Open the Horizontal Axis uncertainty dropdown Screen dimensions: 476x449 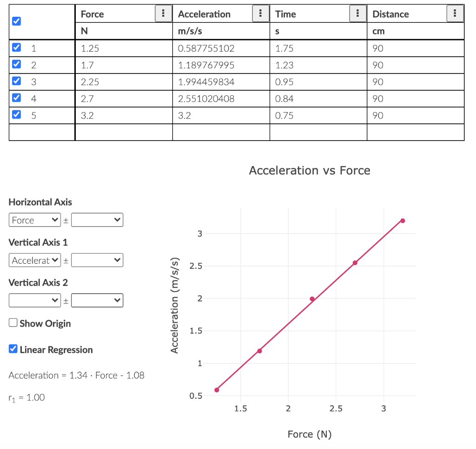[97, 220]
